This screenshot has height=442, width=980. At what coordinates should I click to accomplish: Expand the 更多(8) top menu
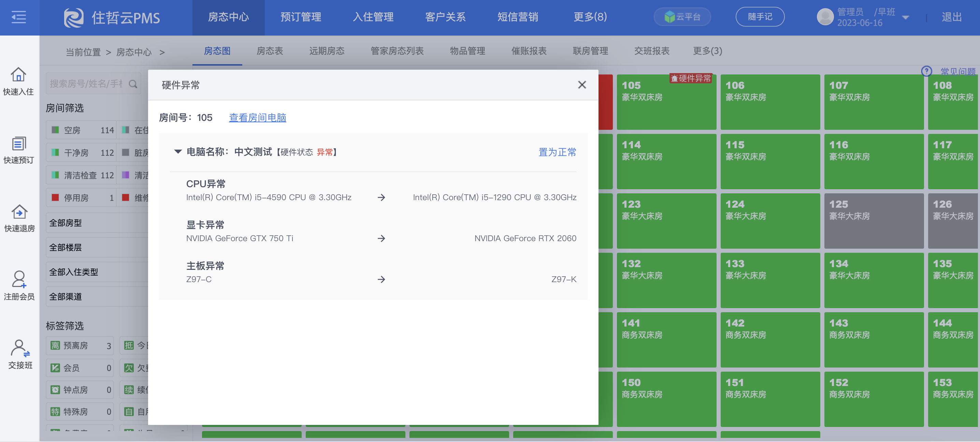(x=590, y=17)
